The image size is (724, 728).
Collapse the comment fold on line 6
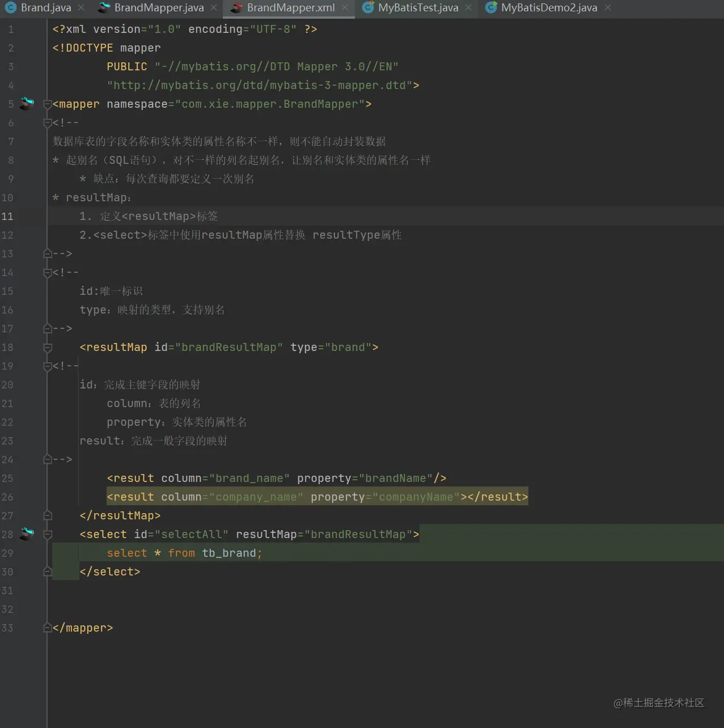(x=48, y=122)
